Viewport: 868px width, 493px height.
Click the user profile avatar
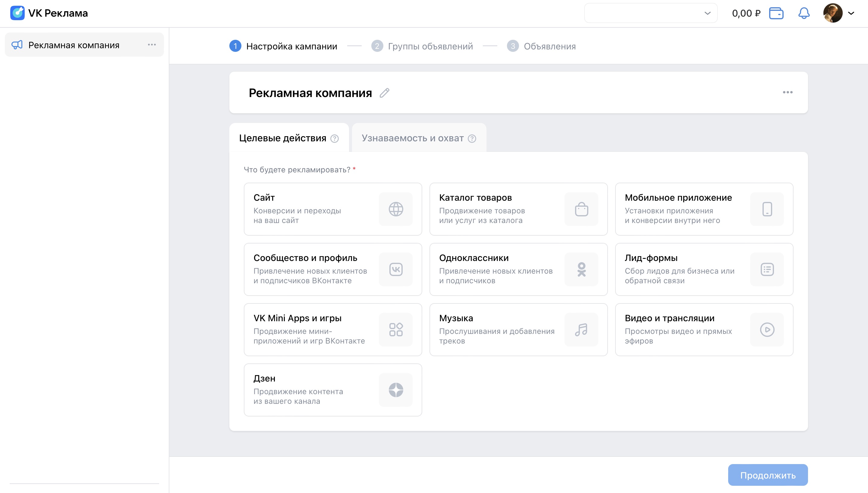pyautogui.click(x=833, y=13)
